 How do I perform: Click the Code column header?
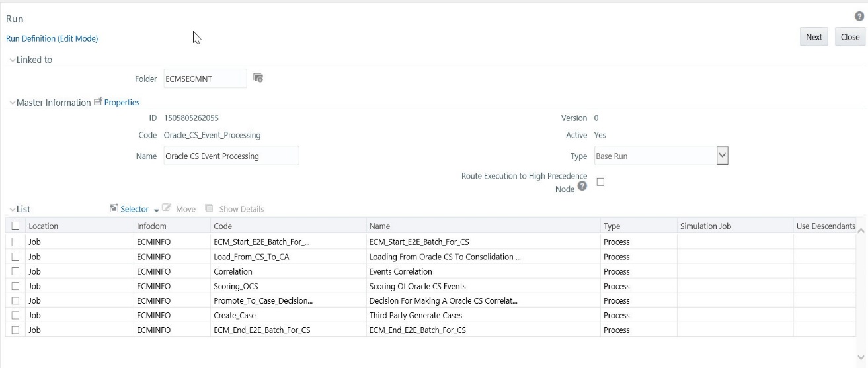(x=288, y=226)
